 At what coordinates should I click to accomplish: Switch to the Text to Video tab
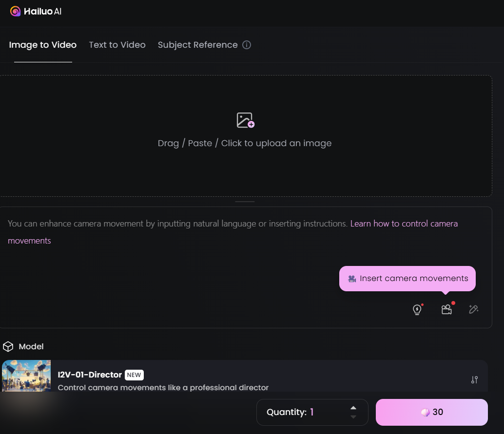pos(117,45)
